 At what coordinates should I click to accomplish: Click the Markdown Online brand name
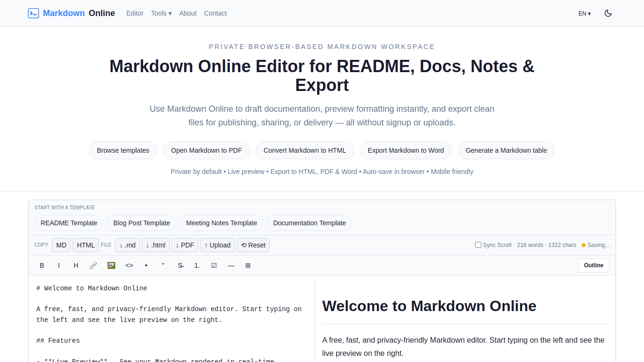click(79, 13)
